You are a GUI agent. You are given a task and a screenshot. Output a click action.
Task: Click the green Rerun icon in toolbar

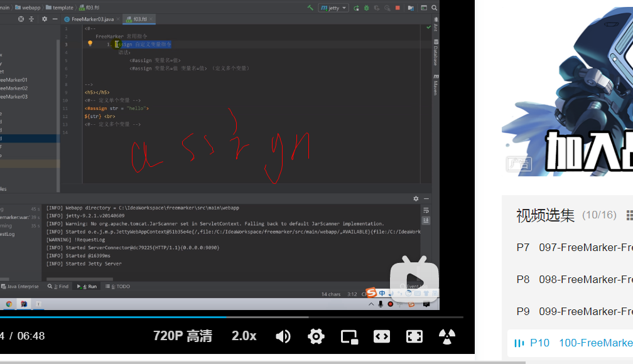(x=356, y=8)
